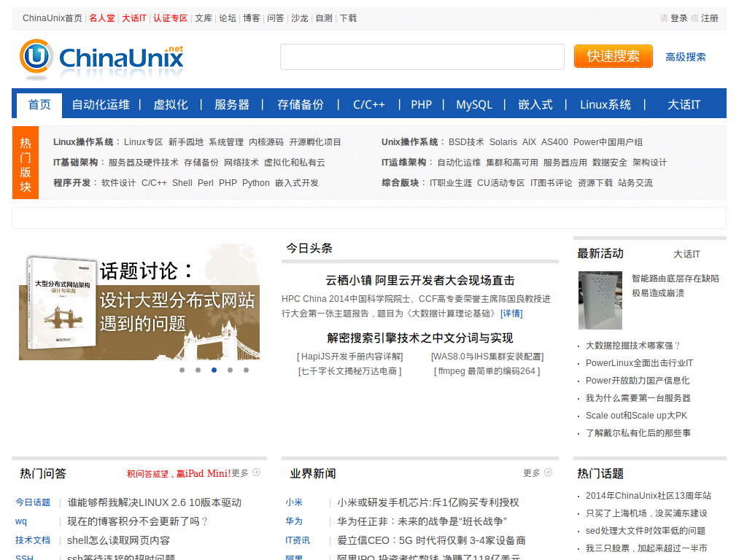Open the PHP navigation tab
Viewport: 747px width, 560px height.
(421, 105)
